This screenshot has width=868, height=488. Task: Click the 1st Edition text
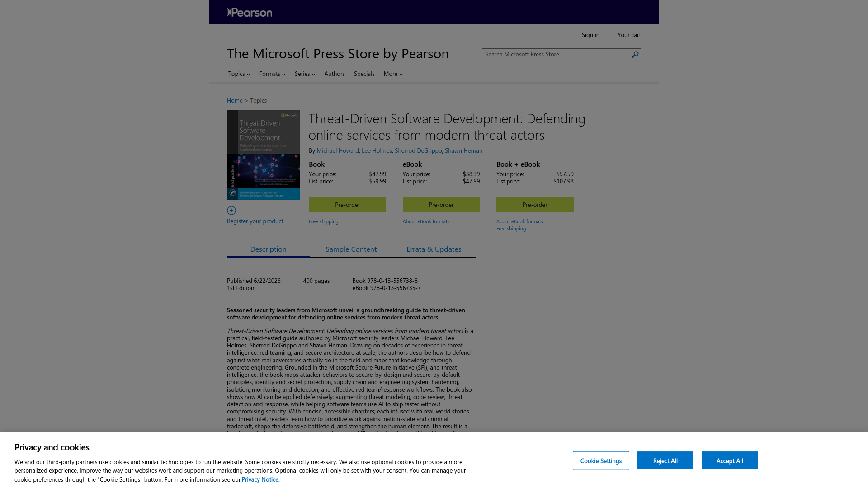[x=241, y=288]
